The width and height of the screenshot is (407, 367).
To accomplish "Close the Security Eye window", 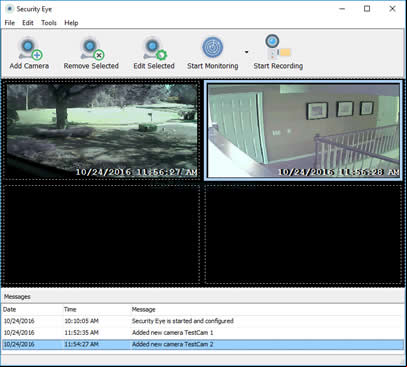I will click(392, 9).
